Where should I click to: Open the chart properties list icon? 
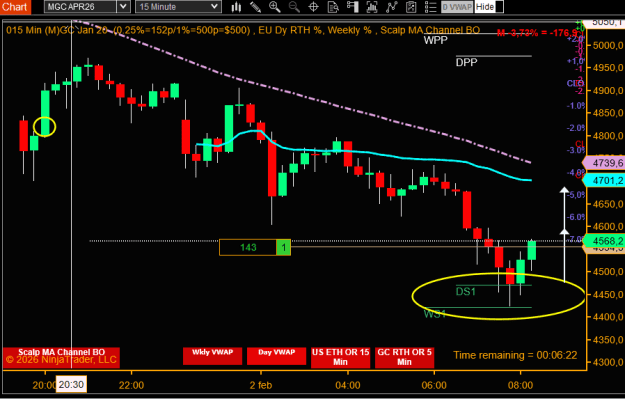pos(430,7)
